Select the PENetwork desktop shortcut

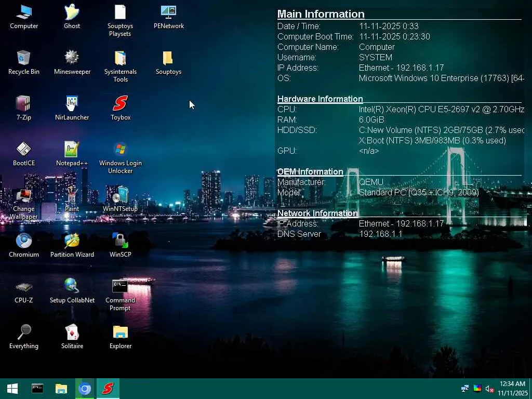pos(168,12)
